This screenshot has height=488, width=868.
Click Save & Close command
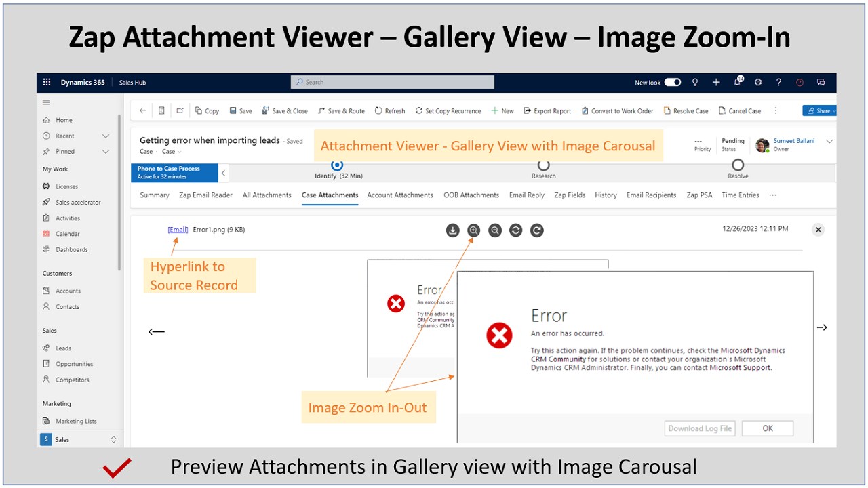284,110
